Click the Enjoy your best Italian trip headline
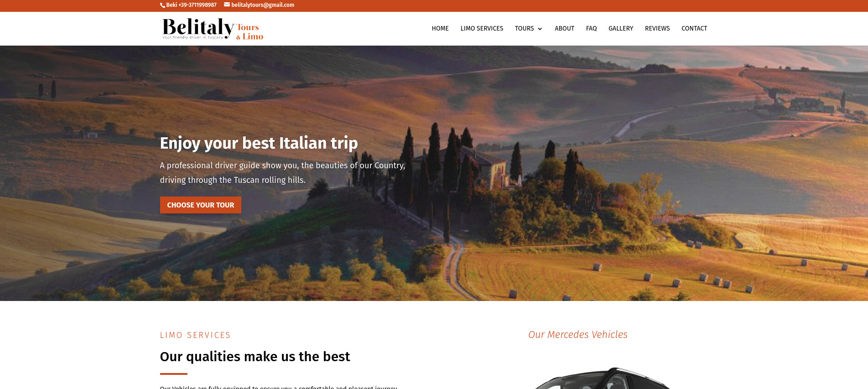This screenshot has width=868, height=389. coord(259,143)
